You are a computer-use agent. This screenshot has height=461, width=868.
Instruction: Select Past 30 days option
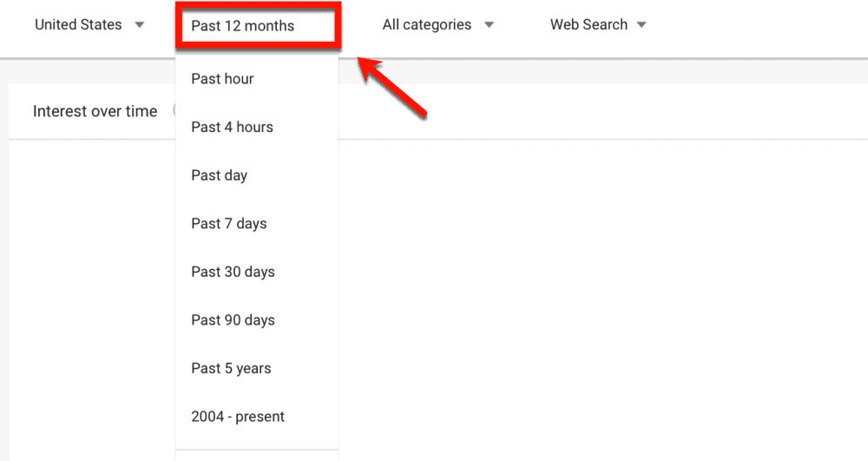pyautogui.click(x=257, y=272)
